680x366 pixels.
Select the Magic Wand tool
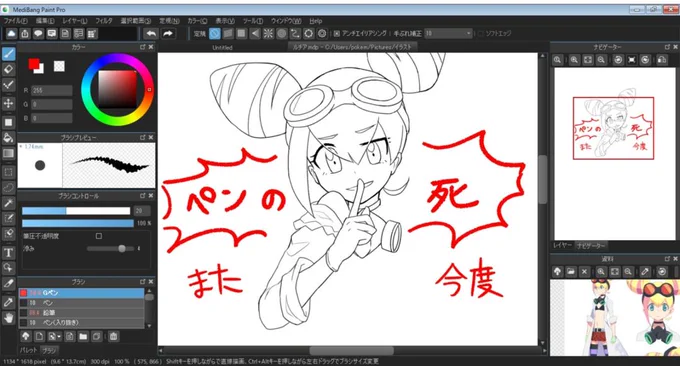(x=8, y=203)
